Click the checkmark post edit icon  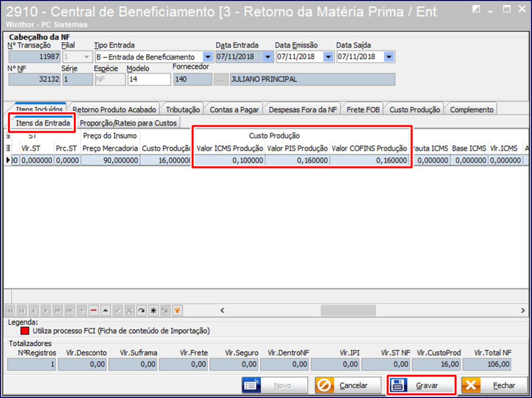[x=117, y=311]
